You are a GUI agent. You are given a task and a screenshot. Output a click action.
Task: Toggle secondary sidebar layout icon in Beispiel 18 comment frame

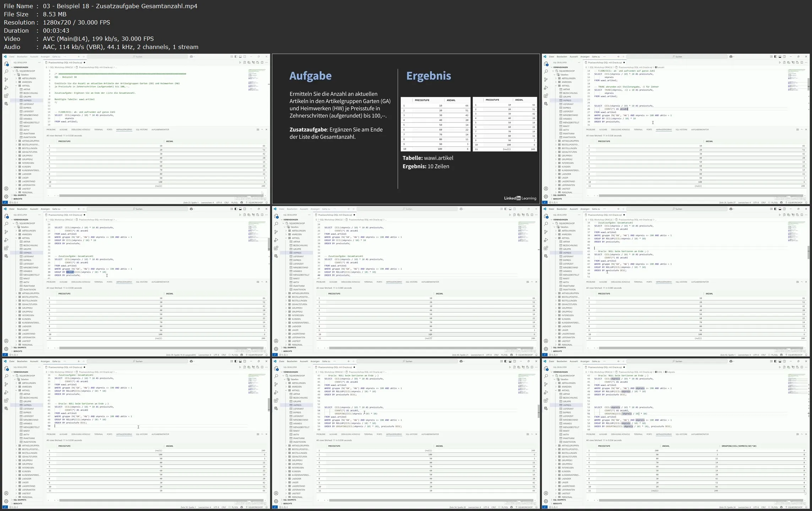click(x=245, y=56)
